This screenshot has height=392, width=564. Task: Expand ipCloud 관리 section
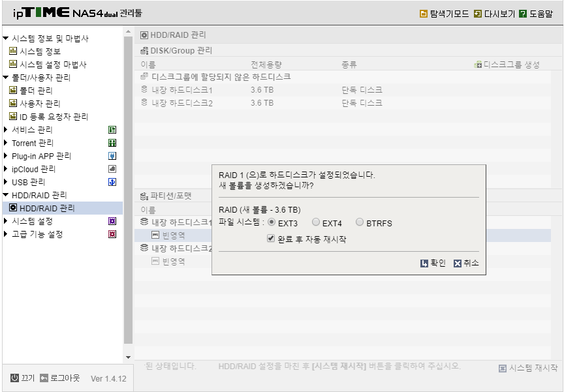[x=5, y=168]
